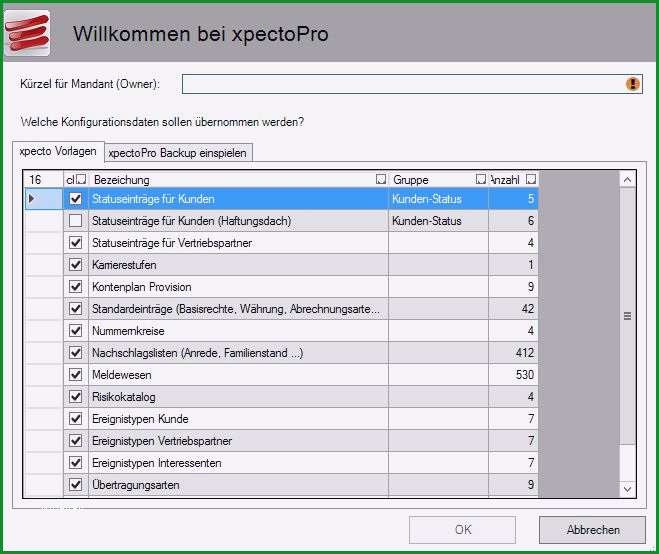659x554 pixels.
Task: Click the row indicator arrow of first row
Action: [32, 198]
